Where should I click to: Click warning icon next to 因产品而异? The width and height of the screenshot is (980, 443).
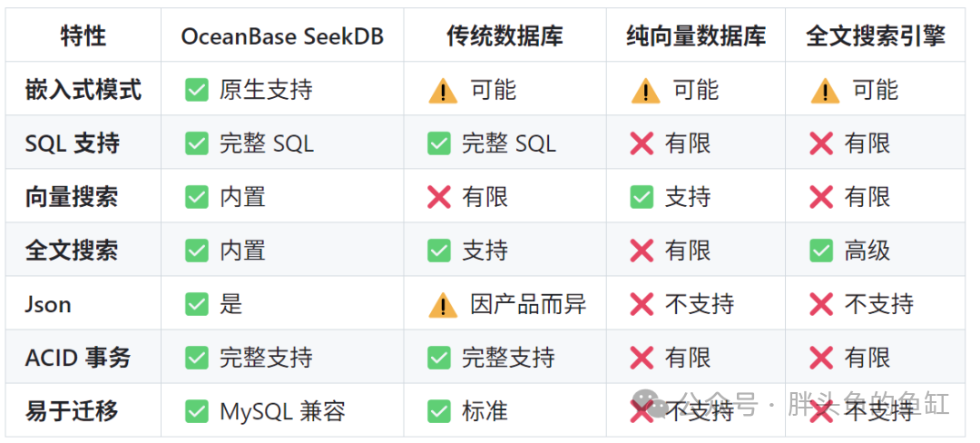443,306
